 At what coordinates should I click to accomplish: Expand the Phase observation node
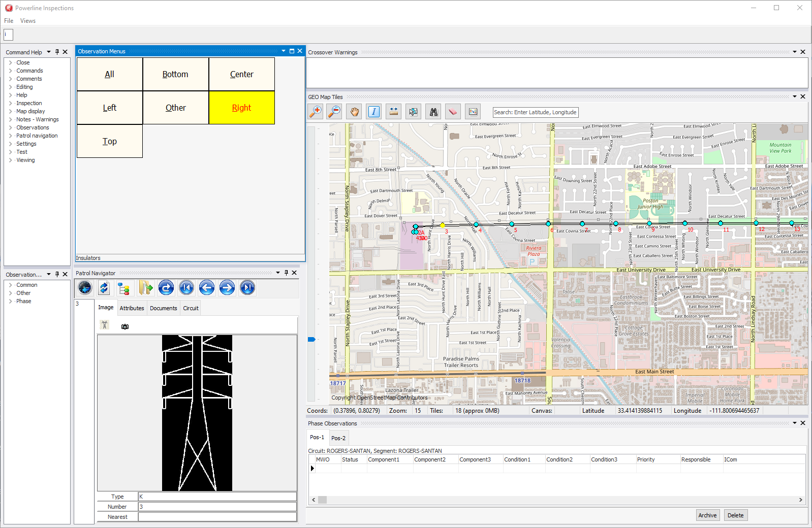pyautogui.click(x=11, y=301)
